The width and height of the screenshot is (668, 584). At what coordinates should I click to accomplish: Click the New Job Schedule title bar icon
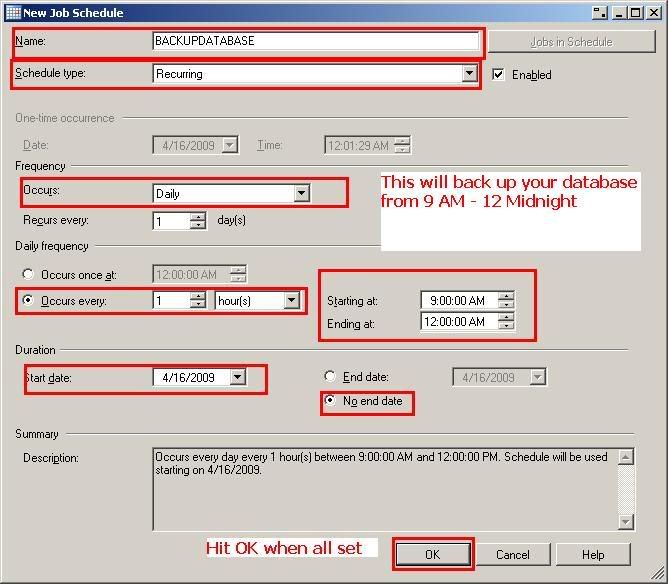[13, 12]
